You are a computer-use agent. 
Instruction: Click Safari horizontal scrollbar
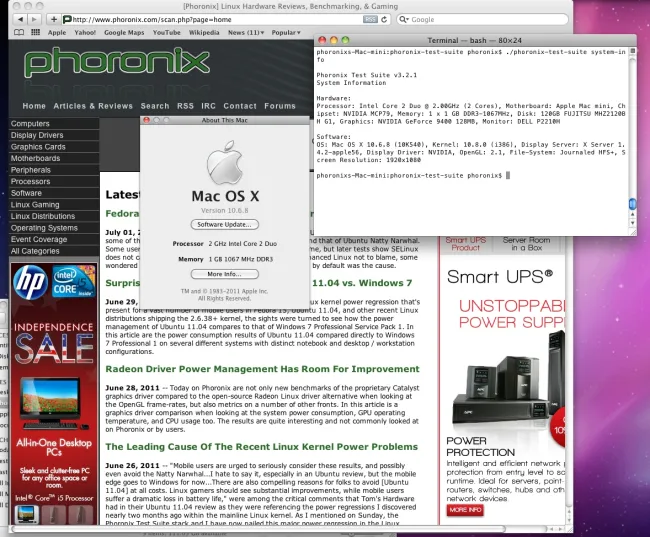coord(259,529)
